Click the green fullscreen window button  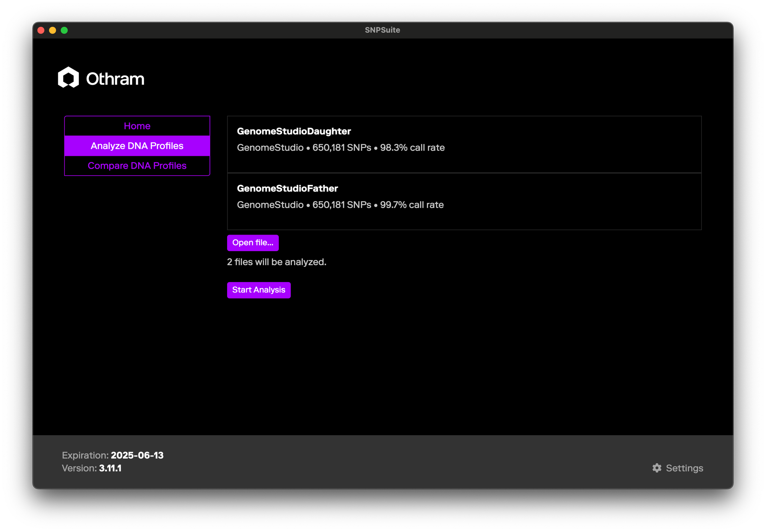[x=64, y=30]
